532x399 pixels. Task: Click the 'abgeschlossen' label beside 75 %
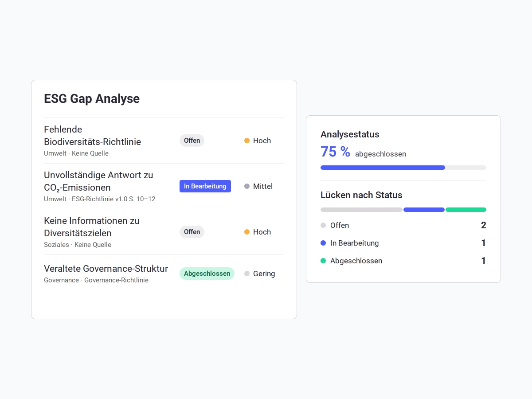[380, 154]
